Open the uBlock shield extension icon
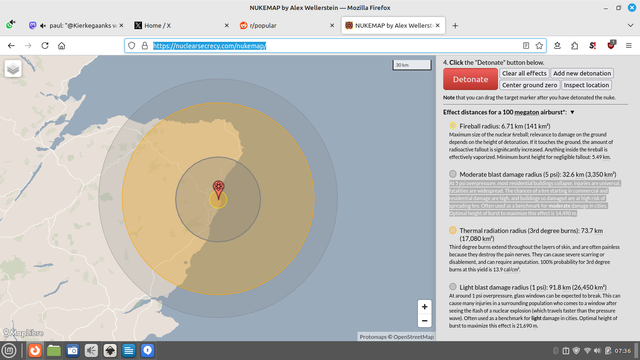The width and height of the screenshot is (640, 360). [x=611, y=45]
